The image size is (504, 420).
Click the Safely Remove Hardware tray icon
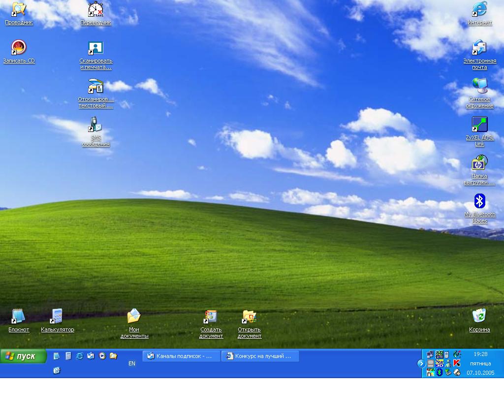click(448, 372)
